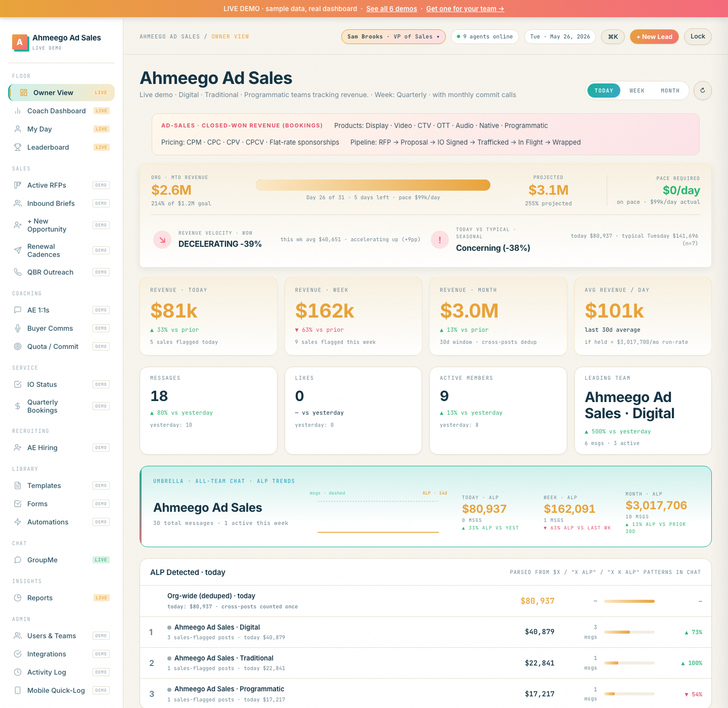This screenshot has width=728, height=708.
Task: Click the Avg Revenue '$101k' value
Action: (614, 311)
